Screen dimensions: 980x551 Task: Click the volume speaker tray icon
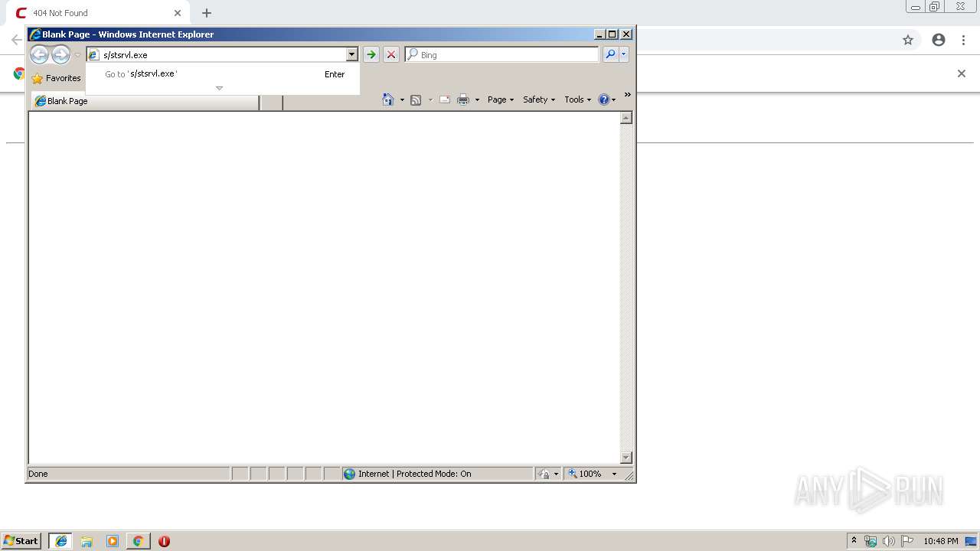(889, 541)
